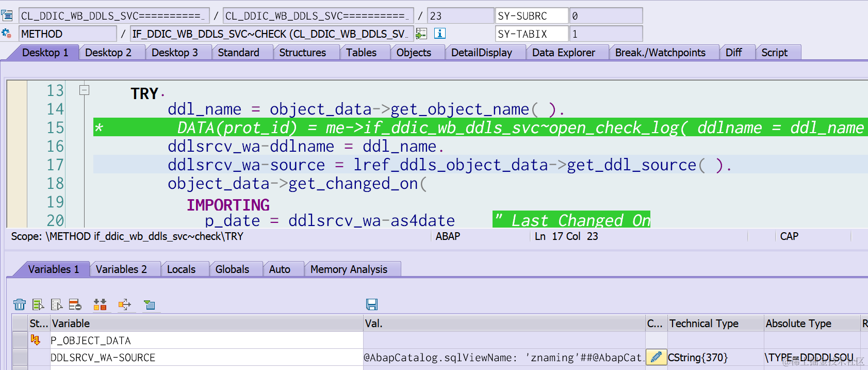Image resolution: width=868 pixels, height=370 pixels.
Task: Click the orange square with arrows icon
Action: tap(125, 304)
